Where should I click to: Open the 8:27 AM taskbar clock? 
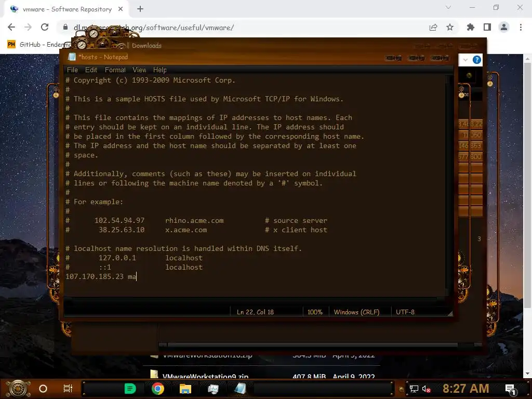(x=466, y=389)
